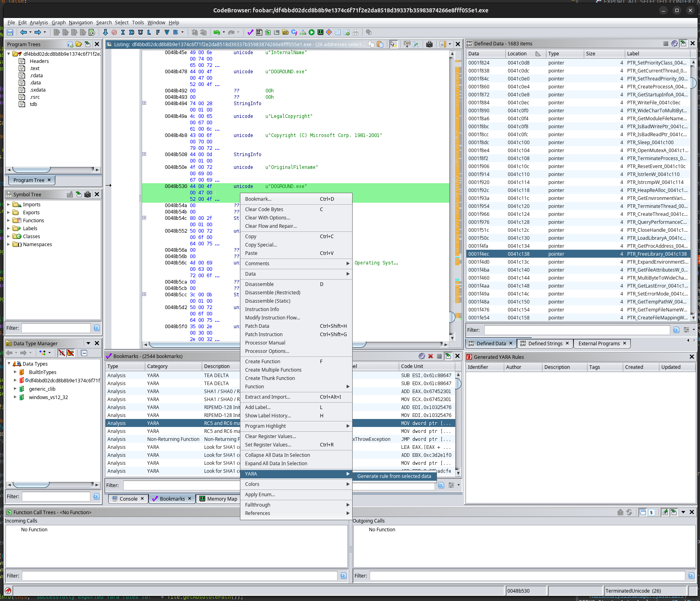Expand BuiltInTypes in Data Type Manager
Screen dimensions: 700x601
tap(15, 372)
